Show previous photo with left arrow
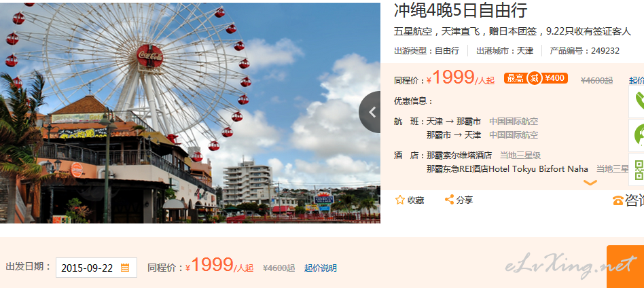 (x=370, y=112)
